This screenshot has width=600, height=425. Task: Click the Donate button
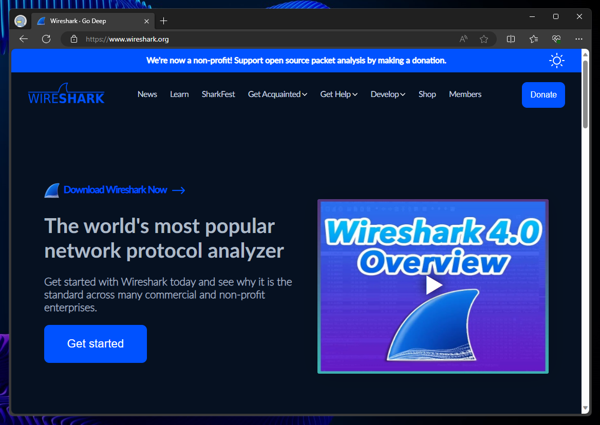tap(543, 95)
